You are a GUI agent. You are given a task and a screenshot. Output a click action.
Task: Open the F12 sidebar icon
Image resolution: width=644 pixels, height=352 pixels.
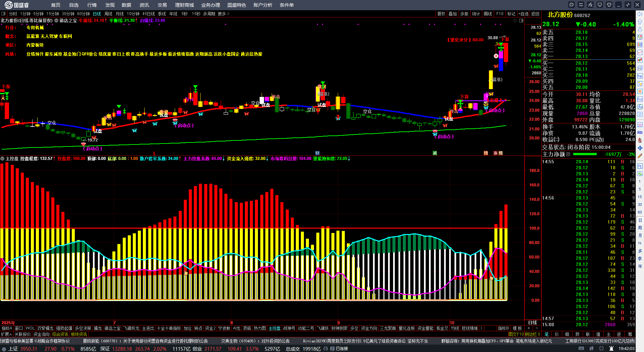pyautogui.click(x=640, y=99)
